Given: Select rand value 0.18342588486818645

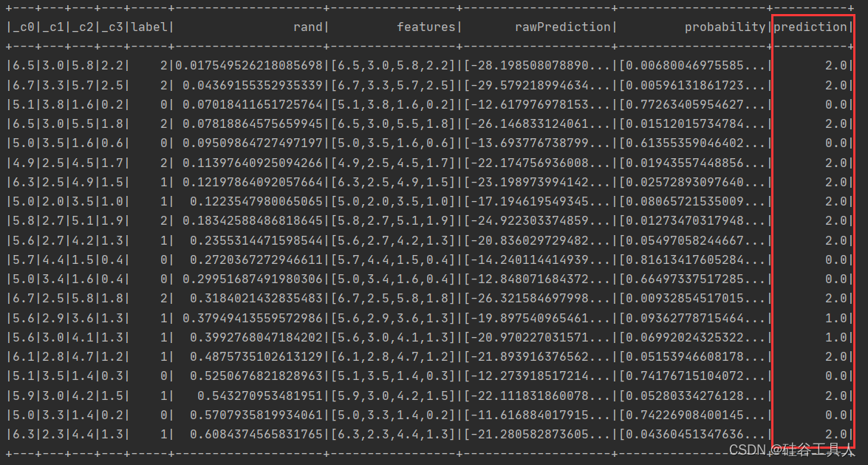Looking at the screenshot, I should click(253, 221).
